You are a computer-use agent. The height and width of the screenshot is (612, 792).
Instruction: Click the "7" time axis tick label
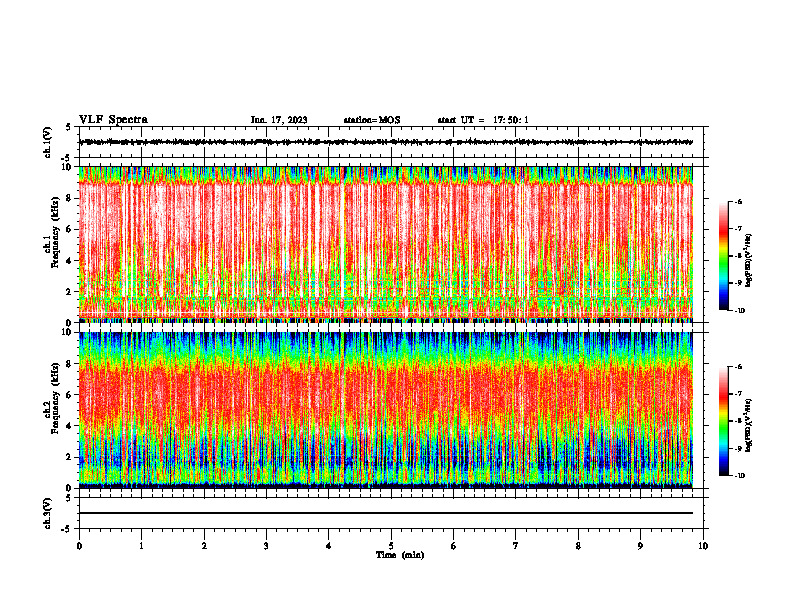click(516, 546)
